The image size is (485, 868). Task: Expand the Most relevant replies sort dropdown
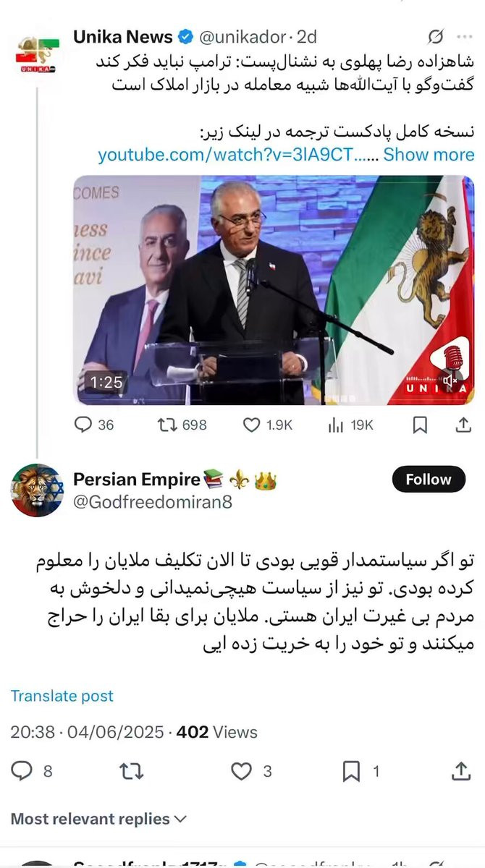coord(98,819)
